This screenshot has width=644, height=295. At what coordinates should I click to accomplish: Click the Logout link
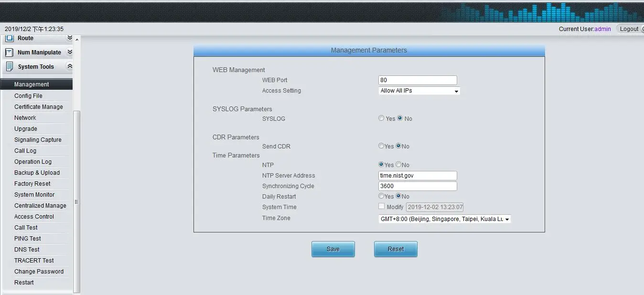(x=629, y=29)
